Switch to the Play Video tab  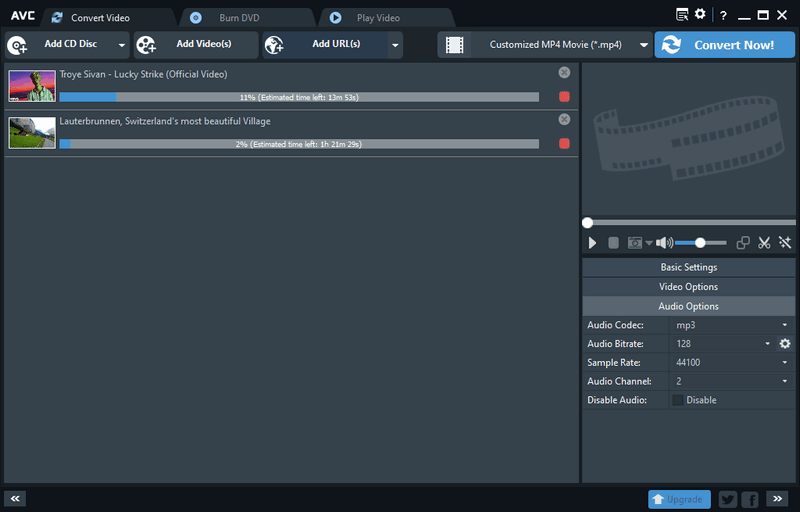click(378, 18)
